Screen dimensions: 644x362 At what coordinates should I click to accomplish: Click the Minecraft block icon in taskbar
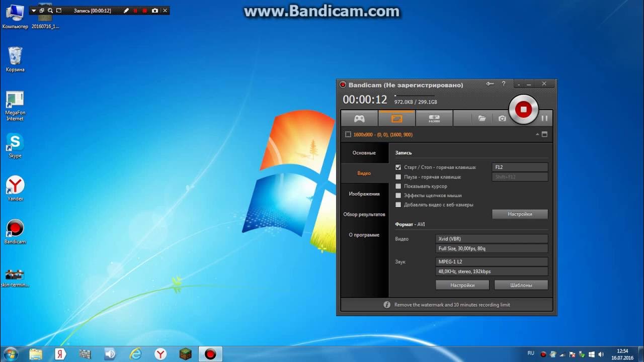[x=185, y=354]
